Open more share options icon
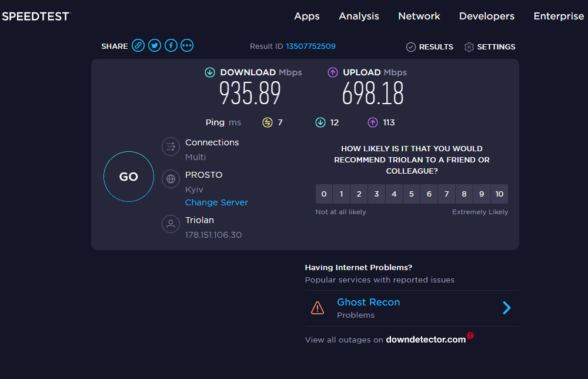The height and width of the screenshot is (379, 588). (187, 46)
